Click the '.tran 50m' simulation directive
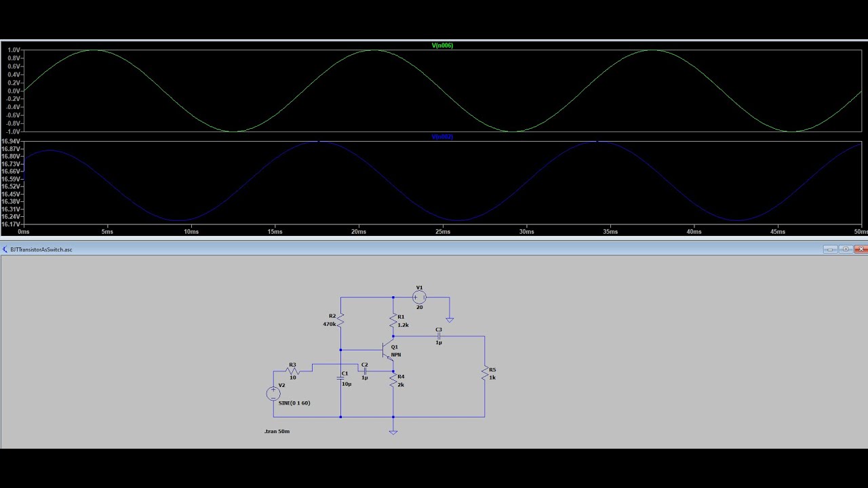The width and height of the screenshot is (868, 488). pyautogui.click(x=277, y=431)
